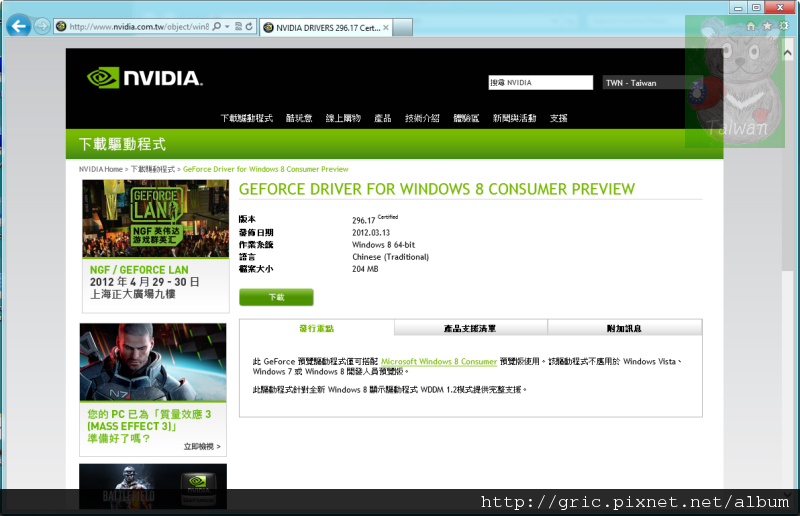This screenshot has width=800, height=516.
Task: Select the NVIDIA DRIVERS 296.17 browser tab
Action: (x=326, y=28)
